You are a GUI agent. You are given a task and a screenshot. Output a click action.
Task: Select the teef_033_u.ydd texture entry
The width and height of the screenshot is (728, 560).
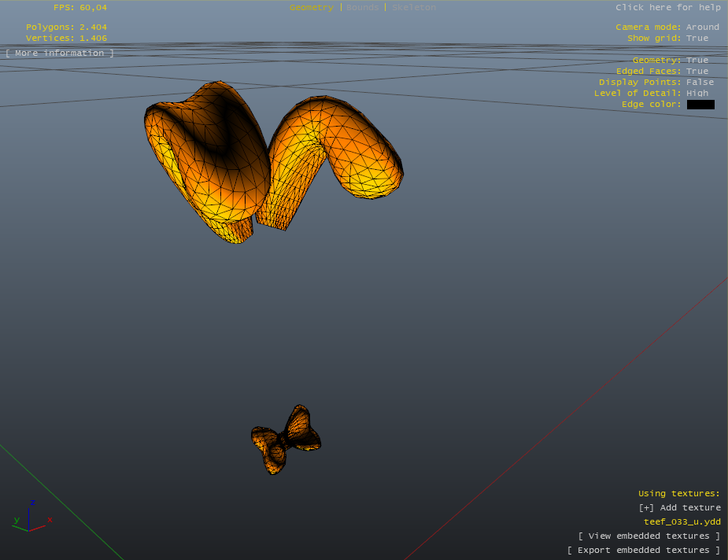[x=682, y=522]
